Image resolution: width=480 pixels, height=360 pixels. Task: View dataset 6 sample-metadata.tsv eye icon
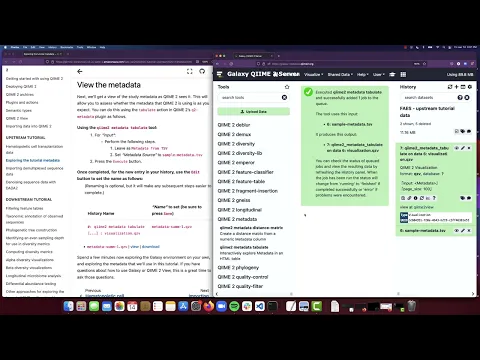(x=457, y=230)
